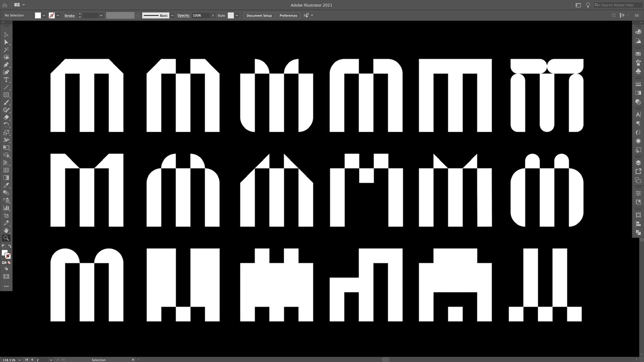Click the Search Adobe Help field
644x362 pixels.
pyautogui.click(x=618, y=5)
